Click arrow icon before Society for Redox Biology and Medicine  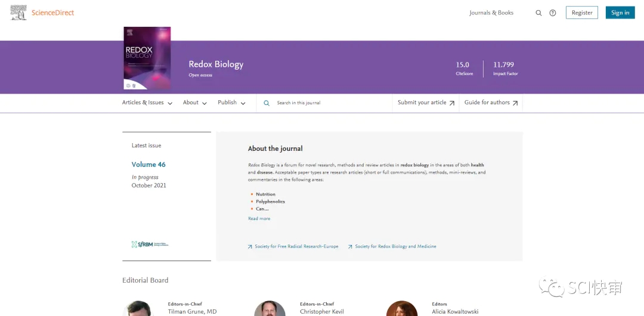coord(350,247)
